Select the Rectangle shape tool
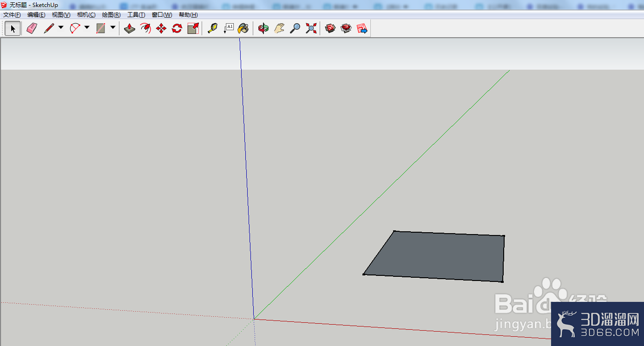Screen dimensions: 644x346 pos(101,29)
